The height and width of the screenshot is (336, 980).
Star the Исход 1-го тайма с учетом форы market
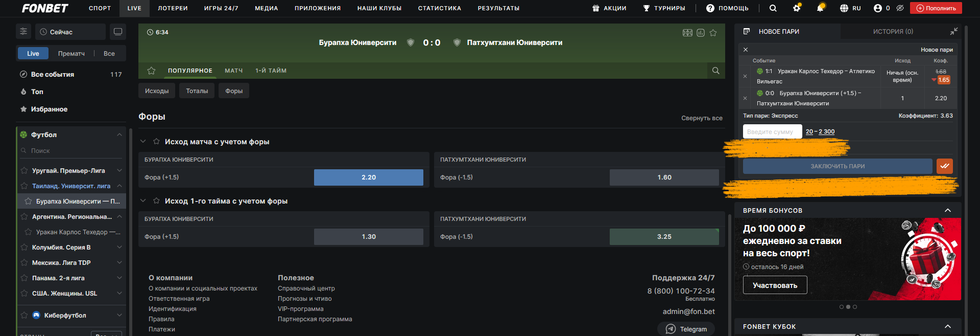click(156, 201)
